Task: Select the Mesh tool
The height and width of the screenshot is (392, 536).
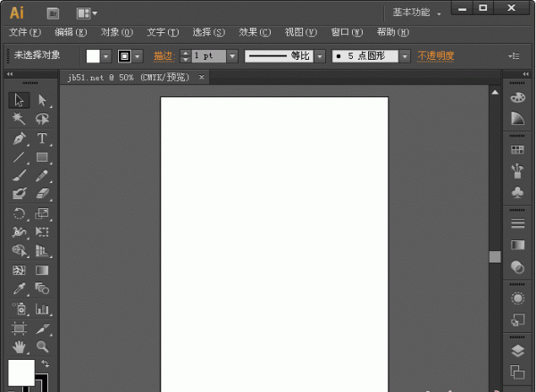Action: pyautogui.click(x=19, y=271)
